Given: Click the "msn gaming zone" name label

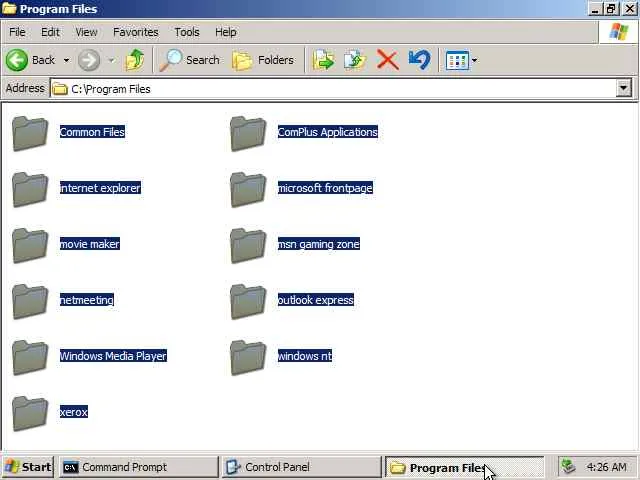Looking at the screenshot, I should tap(319, 244).
